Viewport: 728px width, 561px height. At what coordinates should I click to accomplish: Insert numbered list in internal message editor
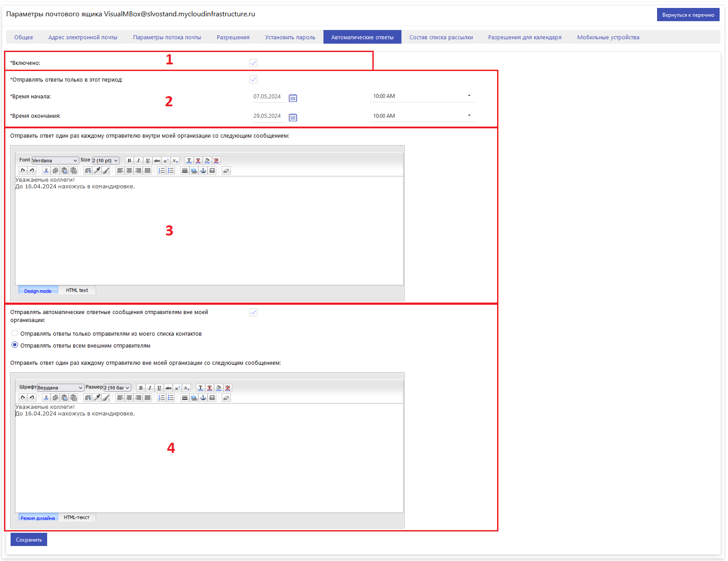tap(161, 171)
